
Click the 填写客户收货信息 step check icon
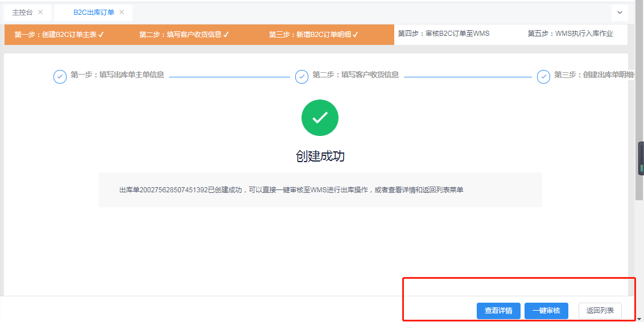pos(302,77)
